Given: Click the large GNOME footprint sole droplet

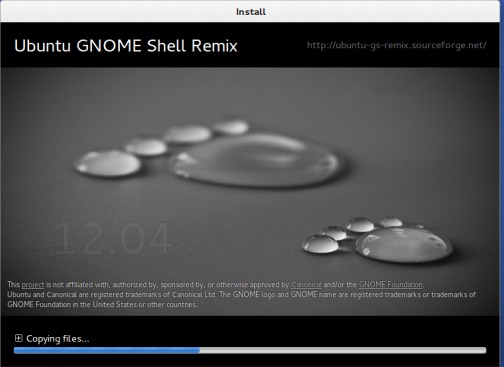Looking at the screenshot, I should point(257,160).
